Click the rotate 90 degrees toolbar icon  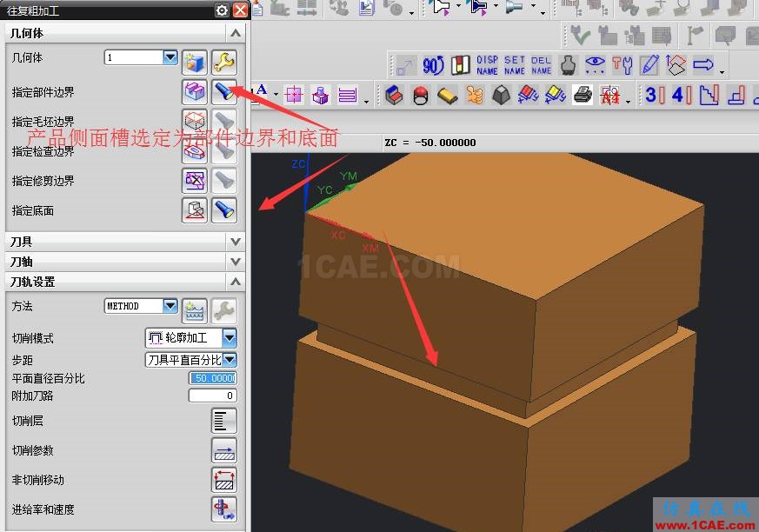coord(433,65)
